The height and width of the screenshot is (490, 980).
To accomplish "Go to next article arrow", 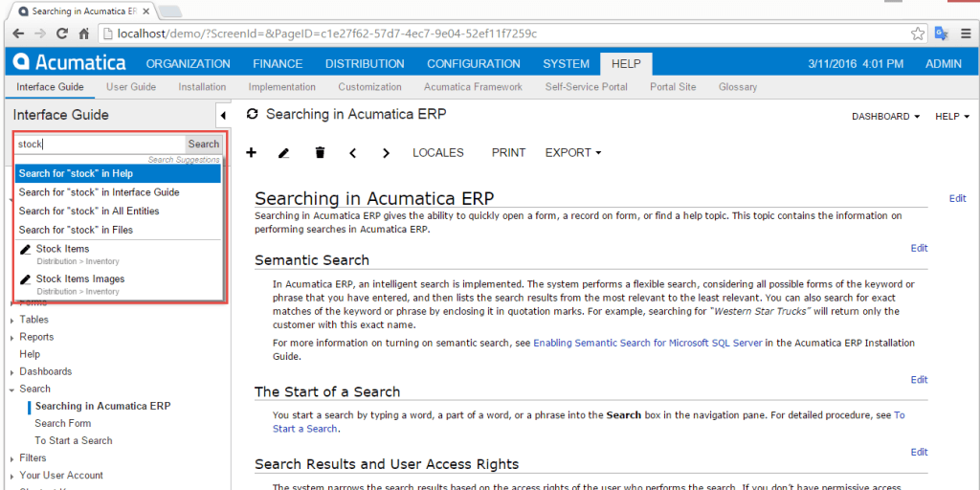I will click(x=386, y=152).
